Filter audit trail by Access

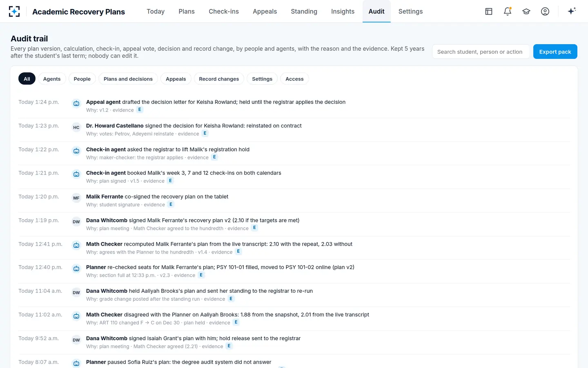[294, 79]
